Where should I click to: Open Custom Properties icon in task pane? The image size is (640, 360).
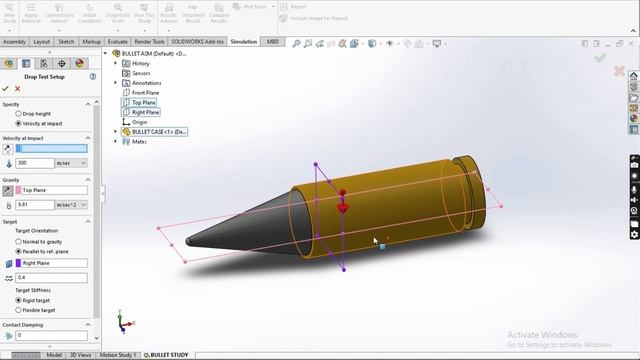click(x=633, y=129)
